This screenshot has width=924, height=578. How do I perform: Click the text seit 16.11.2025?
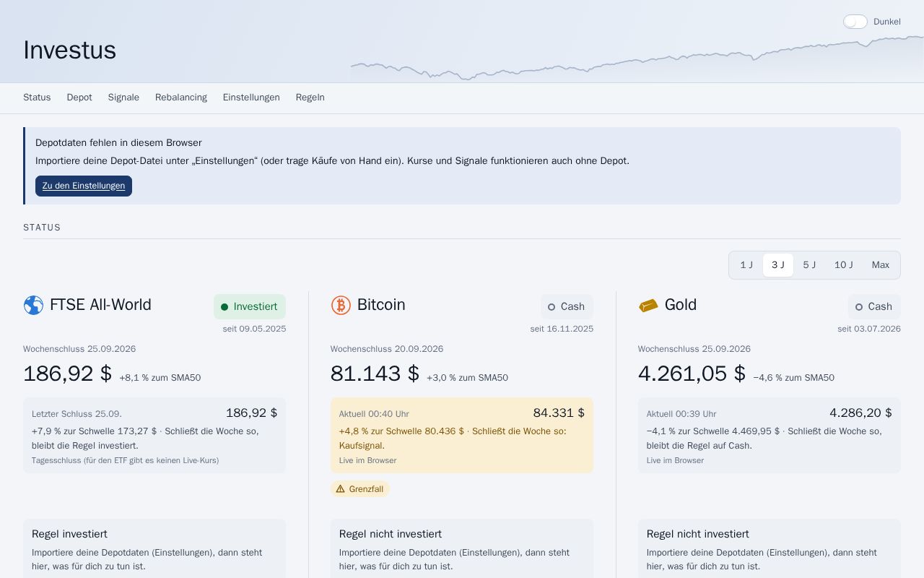pos(562,329)
